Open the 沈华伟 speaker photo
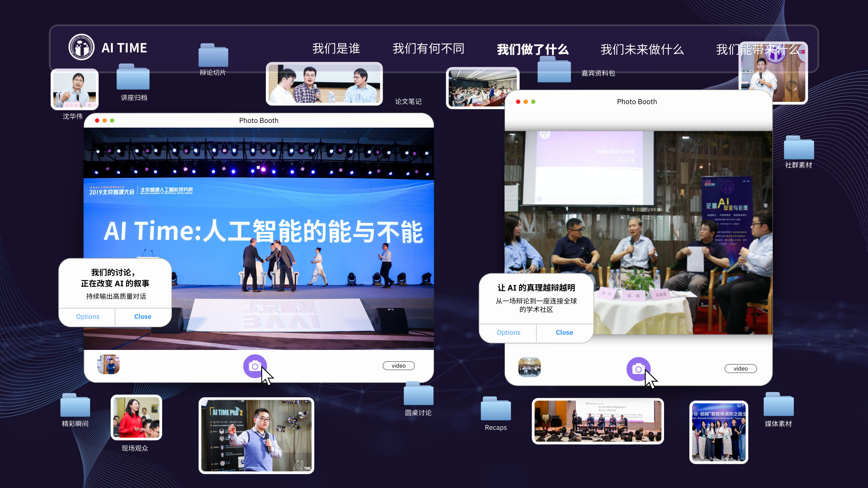Viewport: 868px width, 488px height. (75, 89)
